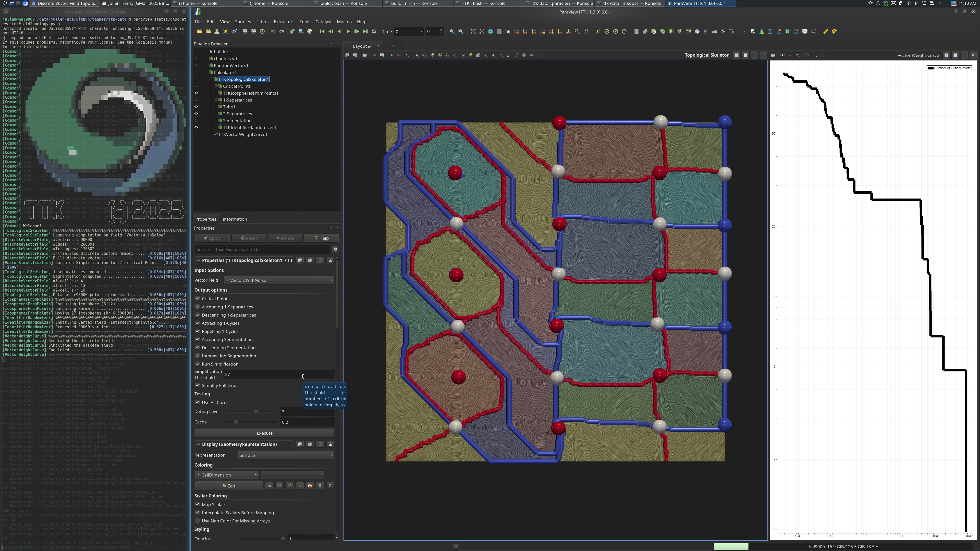The height and width of the screenshot is (551, 980).
Task: Uncheck the Run Simplification checkbox
Action: click(x=198, y=364)
